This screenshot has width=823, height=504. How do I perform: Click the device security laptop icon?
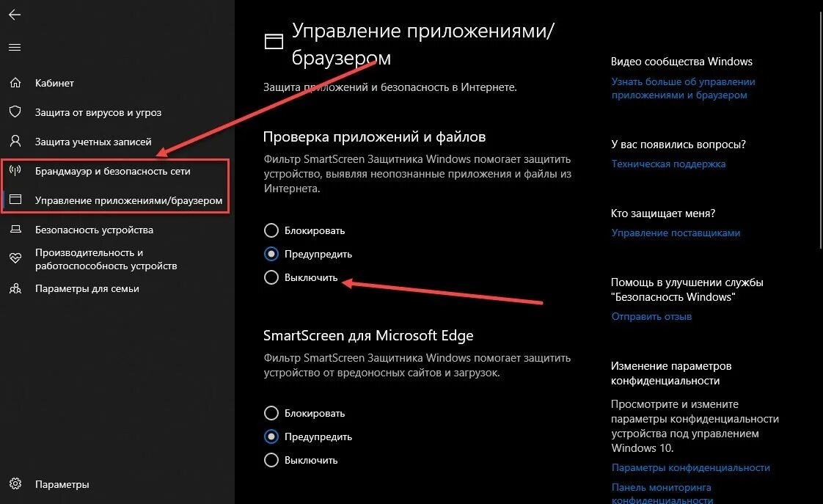(x=15, y=230)
